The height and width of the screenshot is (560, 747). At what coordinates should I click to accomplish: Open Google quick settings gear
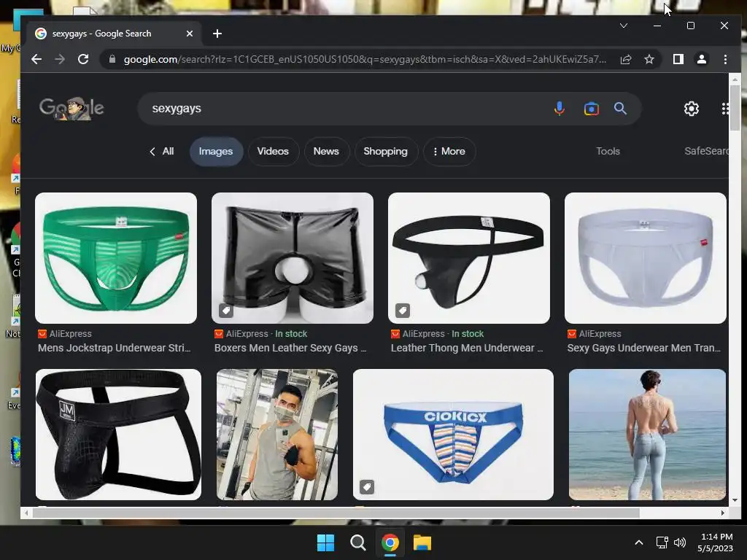692,109
